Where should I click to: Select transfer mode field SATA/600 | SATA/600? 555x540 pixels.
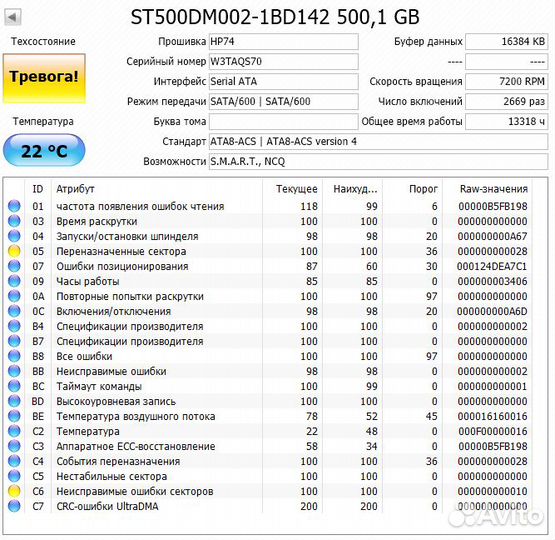284,101
